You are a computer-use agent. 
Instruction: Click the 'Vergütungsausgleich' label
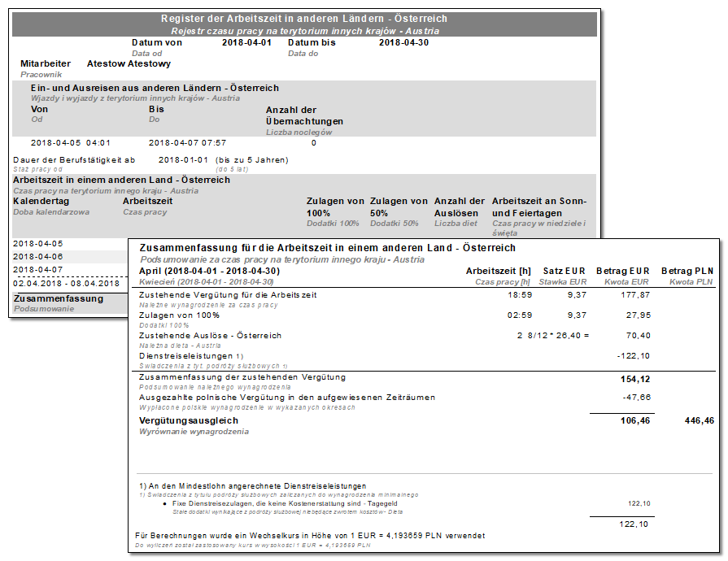(189, 420)
